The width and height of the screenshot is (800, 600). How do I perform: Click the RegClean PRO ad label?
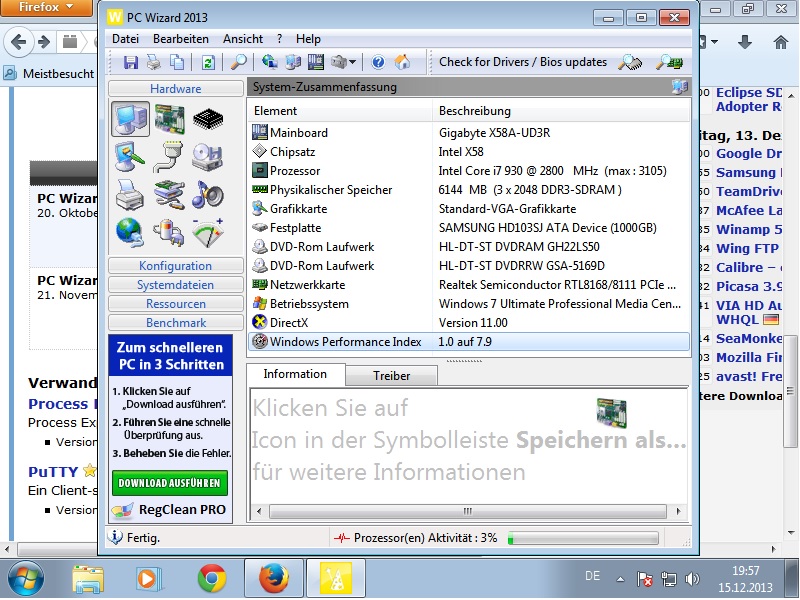coord(182,510)
